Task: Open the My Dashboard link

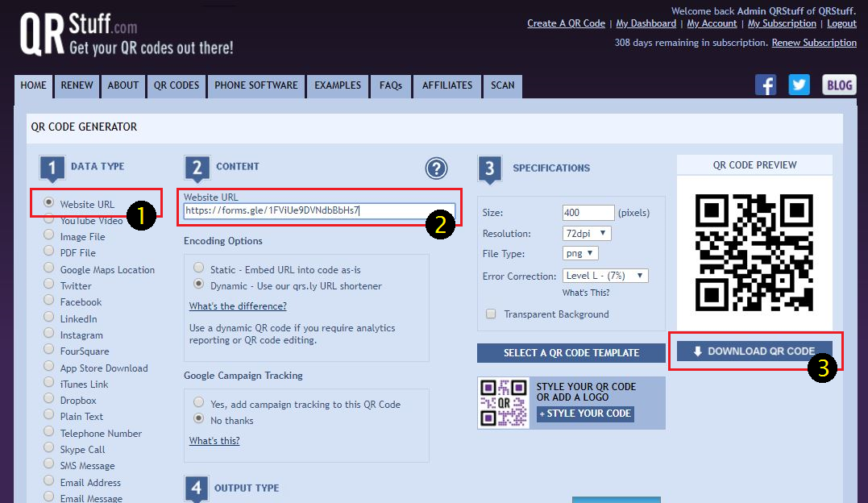Action: click(x=646, y=23)
